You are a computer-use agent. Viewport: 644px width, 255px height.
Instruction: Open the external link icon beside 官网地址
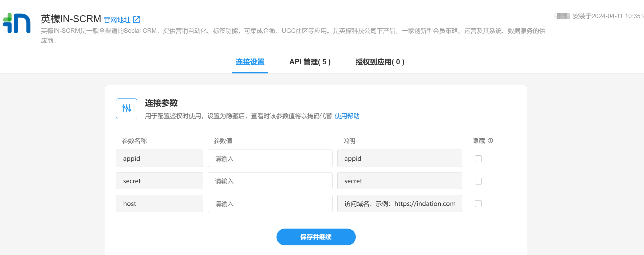pos(136,19)
